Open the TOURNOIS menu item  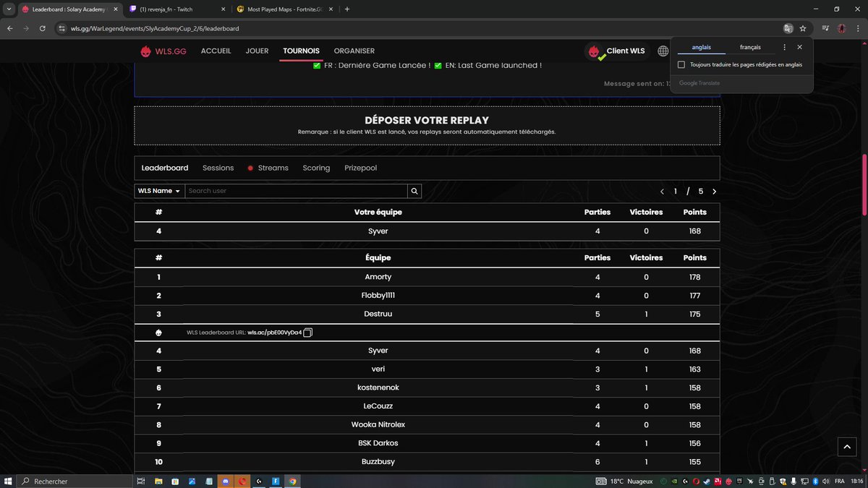pos(300,51)
